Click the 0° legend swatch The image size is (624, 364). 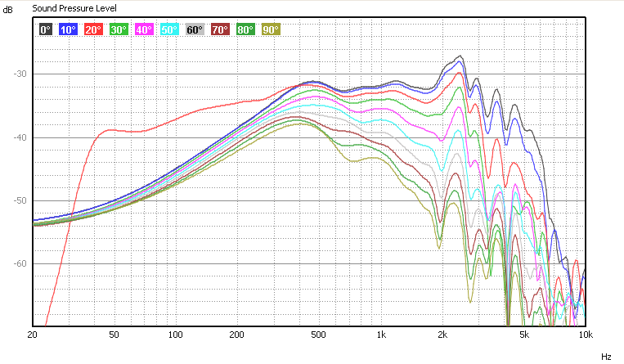click(x=46, y=29)
